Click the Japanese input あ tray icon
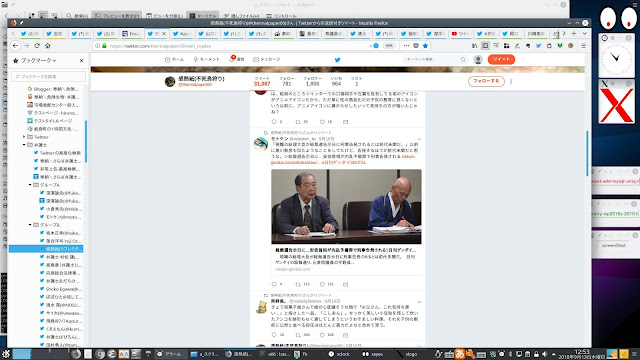The image size is (640, 360). 460,354
